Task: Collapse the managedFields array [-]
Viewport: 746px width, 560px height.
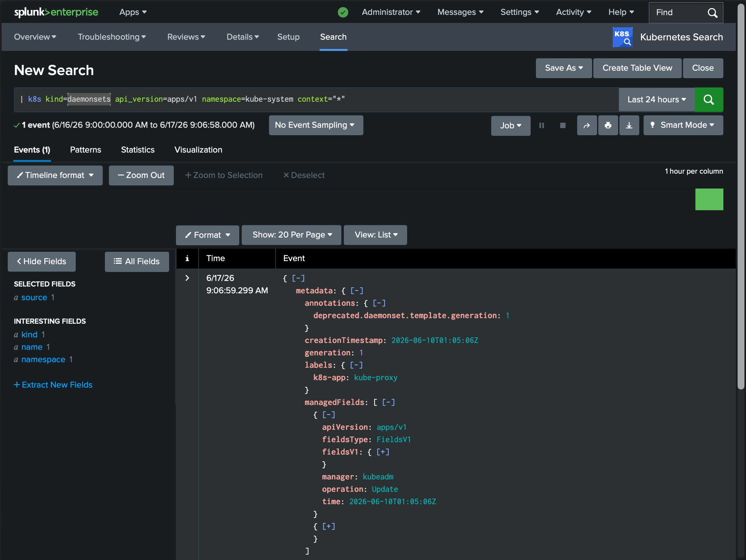Action: click(389, 402)
